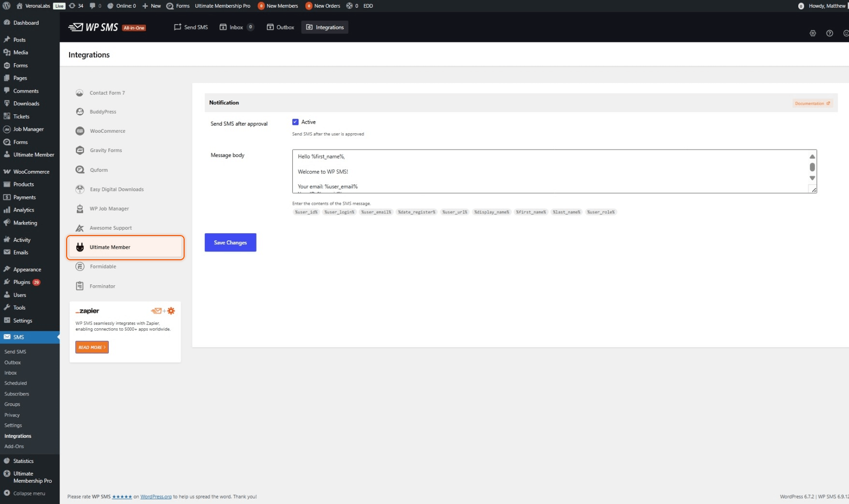Click the New Orders admin bar item

tap(323, 6)
